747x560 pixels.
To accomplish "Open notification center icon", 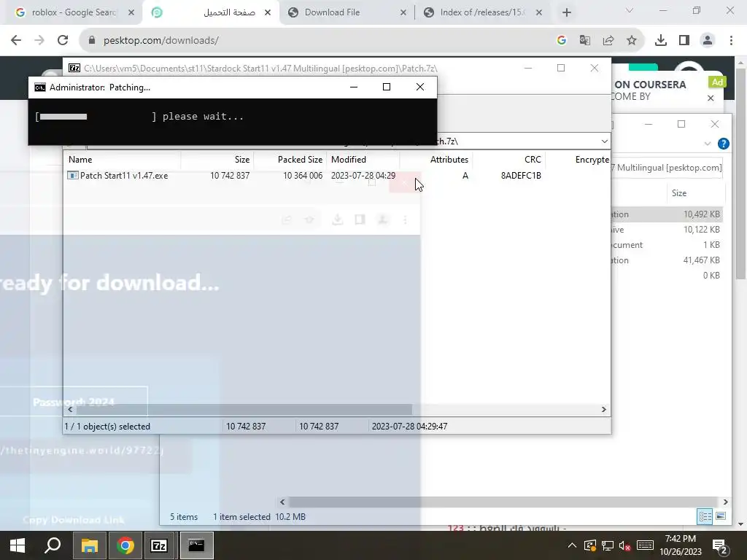I will click(719, 546).
